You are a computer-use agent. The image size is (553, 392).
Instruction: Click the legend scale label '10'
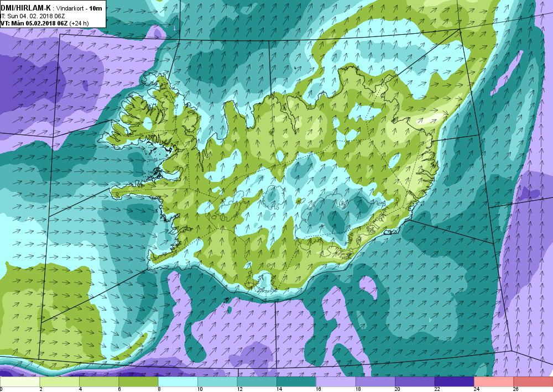[x=200, y=389]
